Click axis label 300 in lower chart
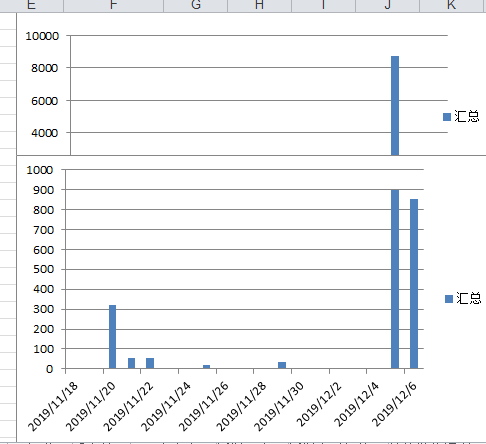Image resolution: width=486 pixels, height=444 pixels. pos(43,309)
